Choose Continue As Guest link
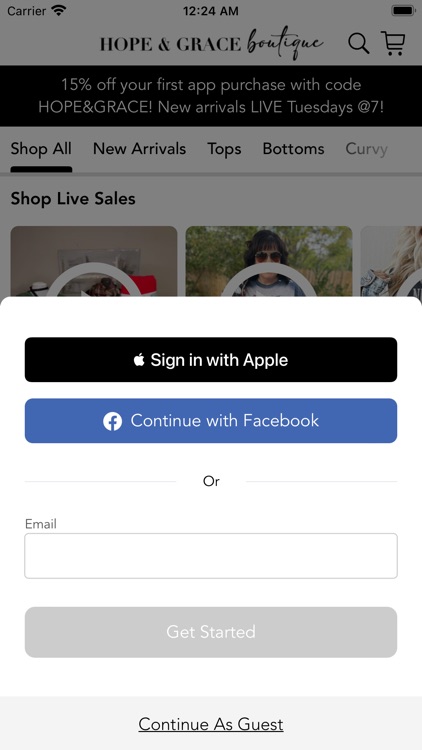Screen dimensions: 422x750 (x=211, y=724)
